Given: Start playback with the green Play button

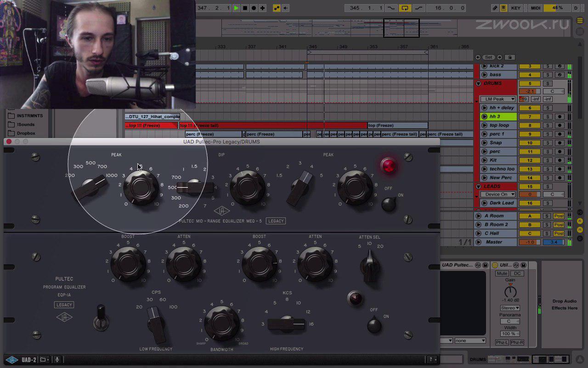Looking at the screenshot, I should [x=236, y=8].
